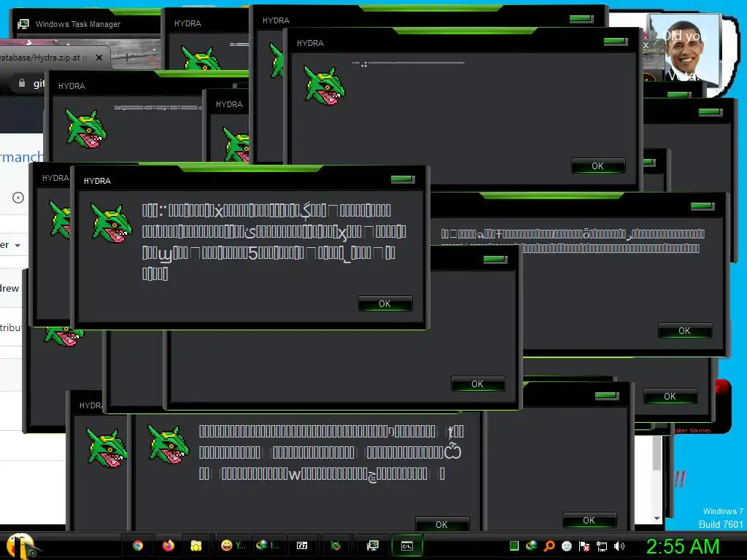
Task: Close the Hydra.zip browser tab
Action: pos(99,58)
